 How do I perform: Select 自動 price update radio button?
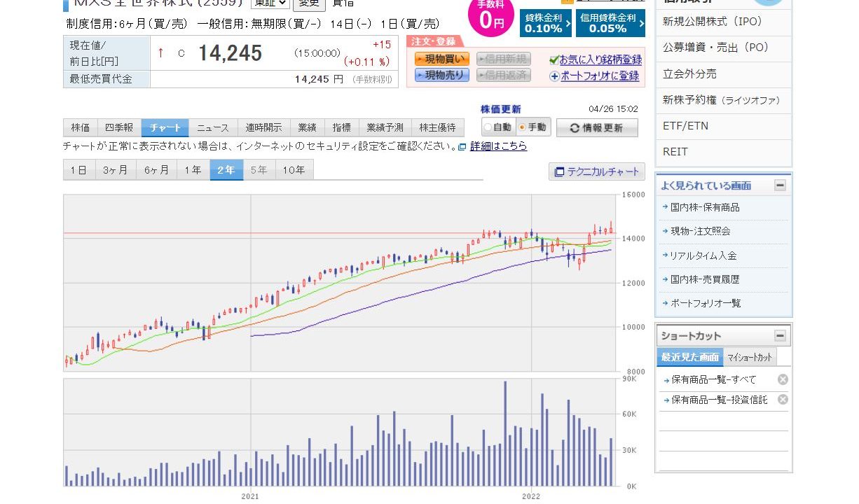click(487, 128)
